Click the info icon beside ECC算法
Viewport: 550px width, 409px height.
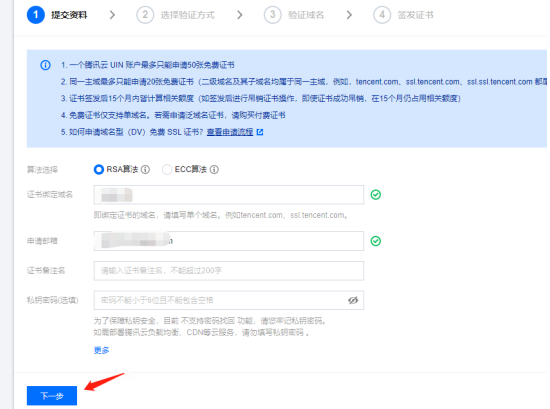click(x=214, y=169)
